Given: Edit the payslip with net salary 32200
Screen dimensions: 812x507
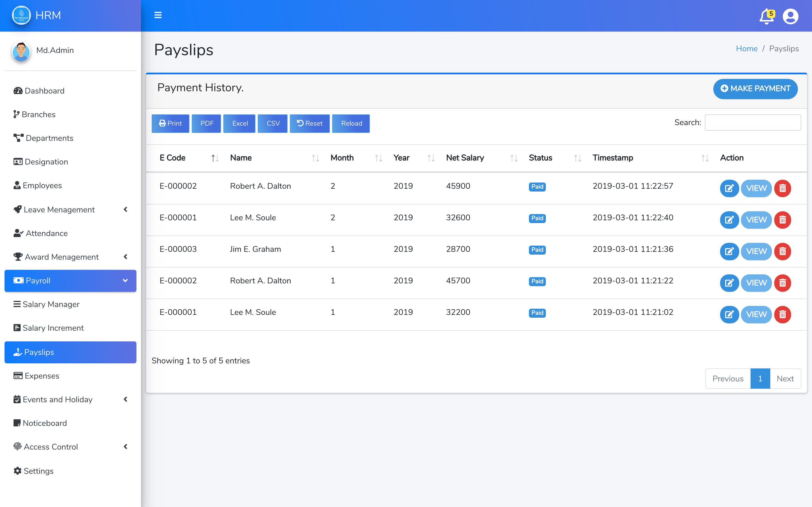Looking at the screenshot, I should point(729,314).
